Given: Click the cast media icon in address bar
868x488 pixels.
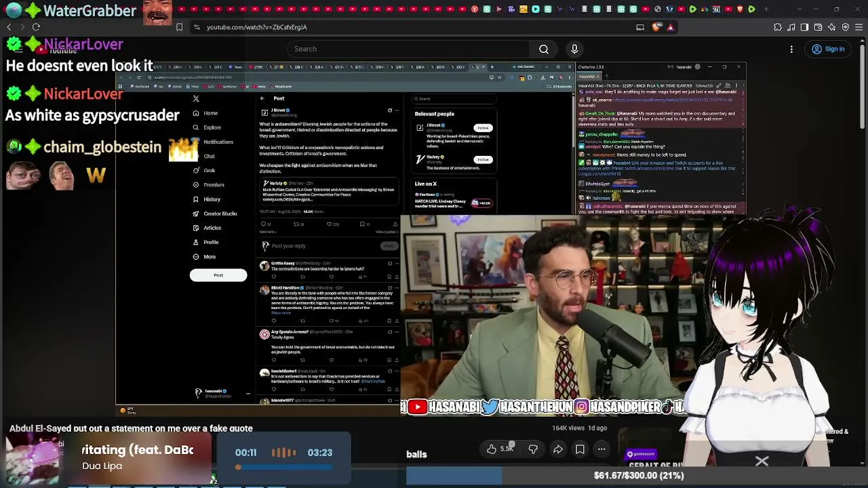Looking at the screenshot, I should [x=640, y=27].
